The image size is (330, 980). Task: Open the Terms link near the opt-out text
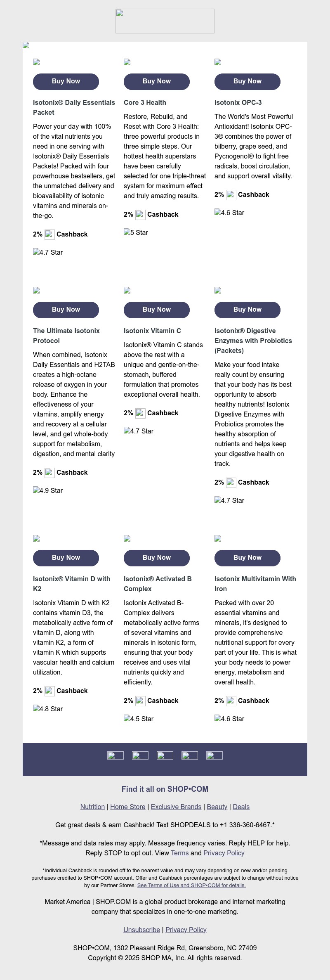coord(180,853)
